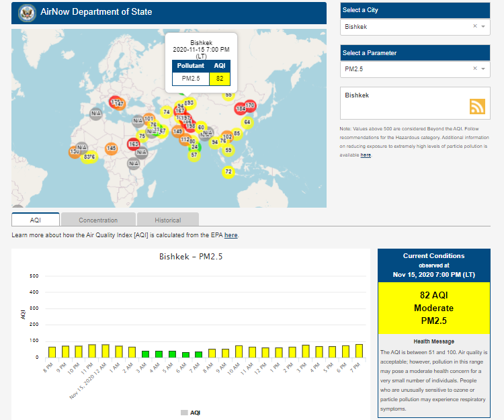Click the Bishkek RSS feed icon

tap(477, 106)
